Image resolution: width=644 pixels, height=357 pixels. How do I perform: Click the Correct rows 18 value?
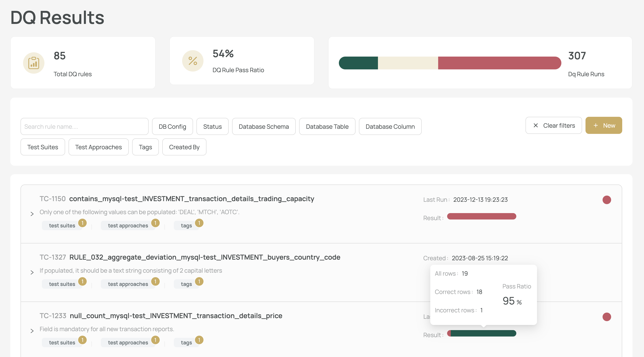(479, 292)
